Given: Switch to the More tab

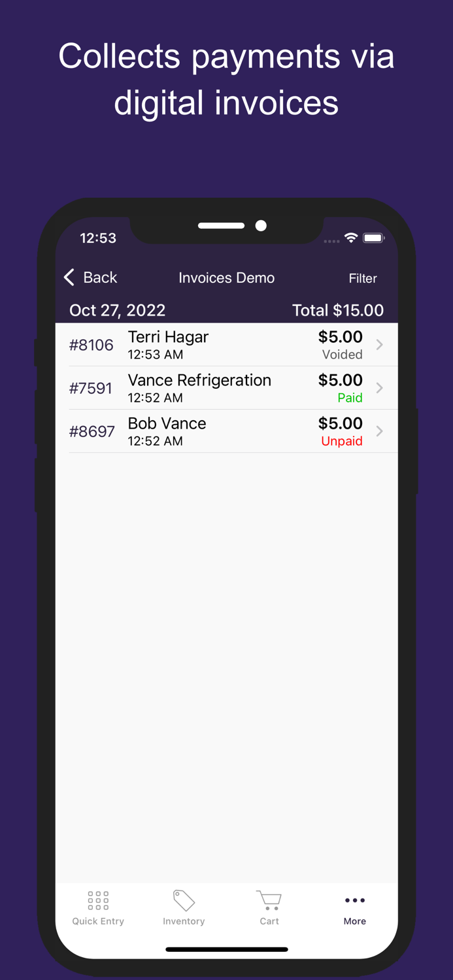Looking at the screenshot, I should (x=354, y=908).
